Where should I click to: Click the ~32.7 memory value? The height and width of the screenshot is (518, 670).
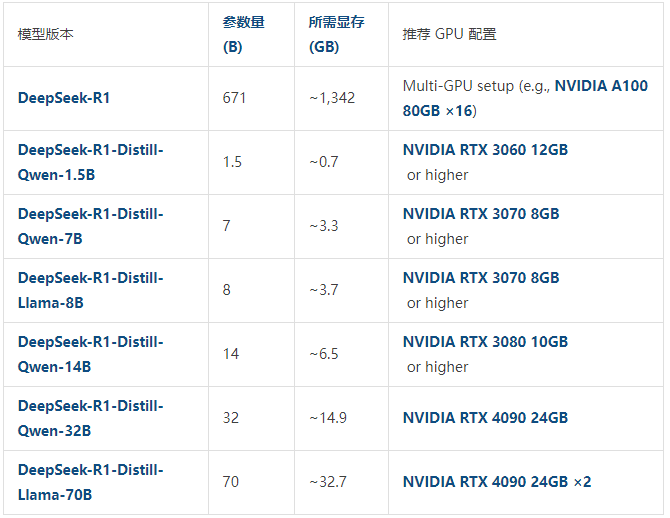(x=328, y=482)
